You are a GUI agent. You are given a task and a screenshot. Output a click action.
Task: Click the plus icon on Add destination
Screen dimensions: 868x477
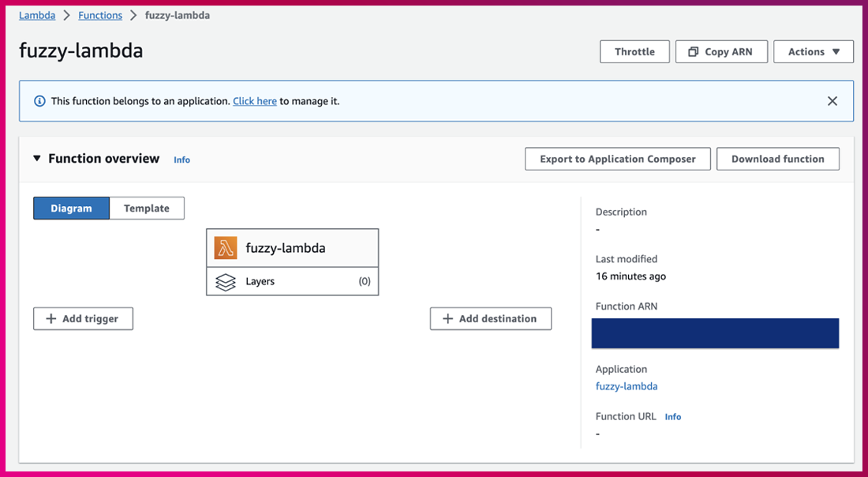click(447, 319)
